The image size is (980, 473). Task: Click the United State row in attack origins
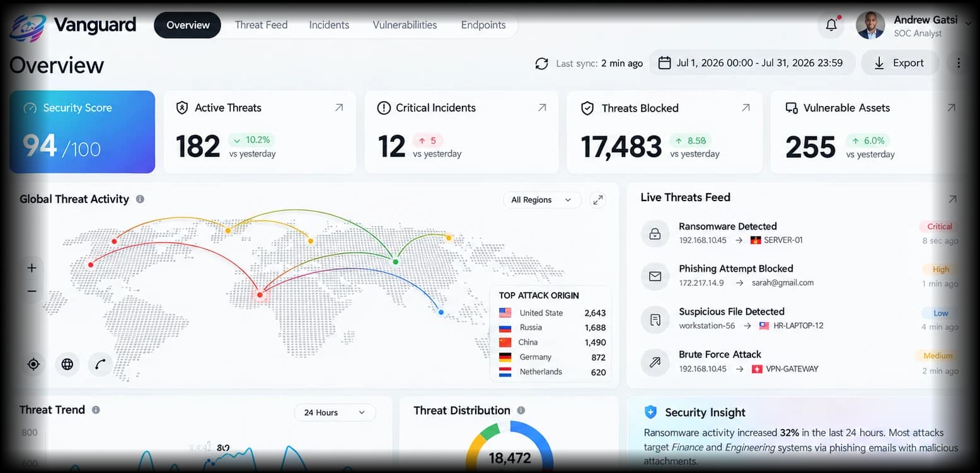point(552,313)
